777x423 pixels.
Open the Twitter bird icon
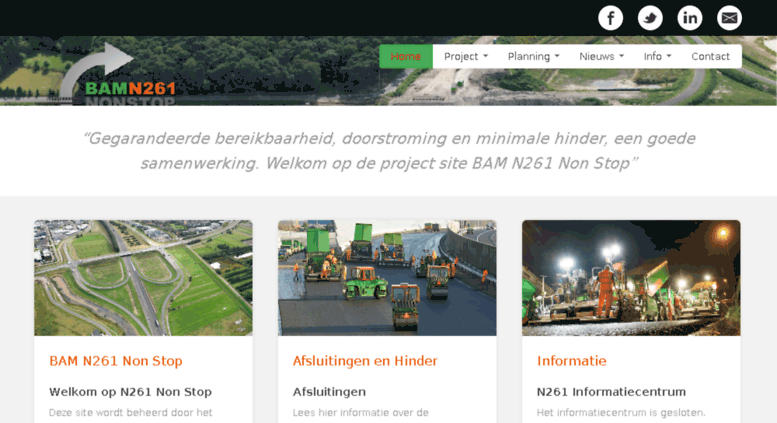[x=650, y=18]
